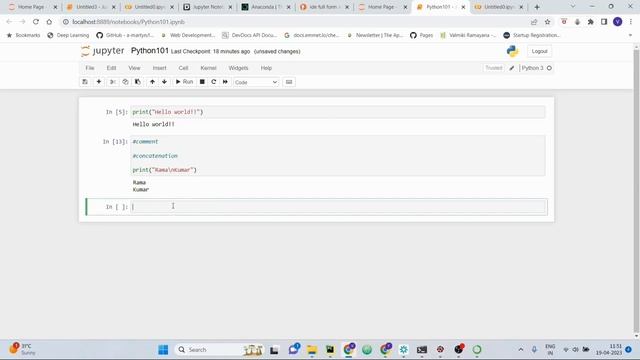Click the Hello world!! output text
Screen dimensions: 640x360
(x=153, y=124)
